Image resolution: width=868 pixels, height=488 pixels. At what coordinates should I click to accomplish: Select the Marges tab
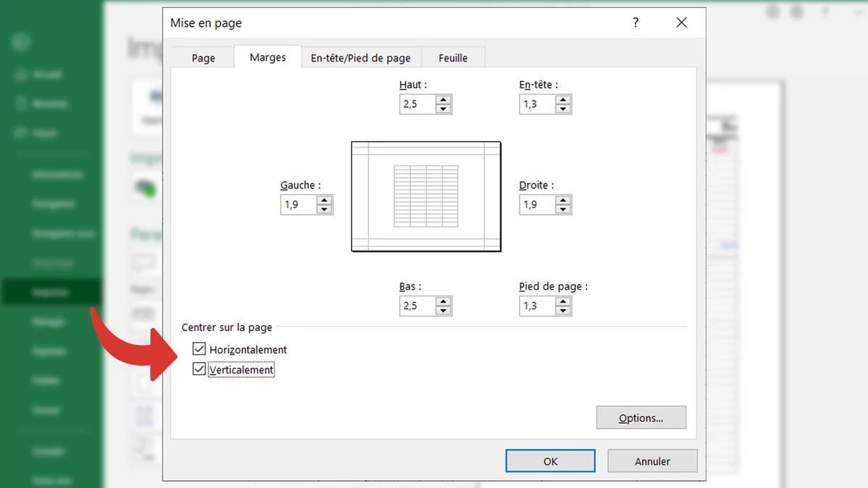(268, 57)
